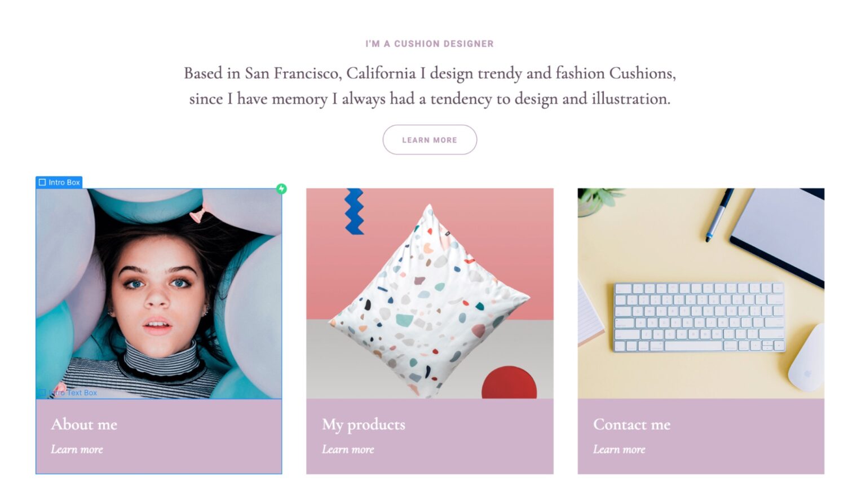
Task: Select the San Francisco intro paragraph
Action: pos(430,86)
